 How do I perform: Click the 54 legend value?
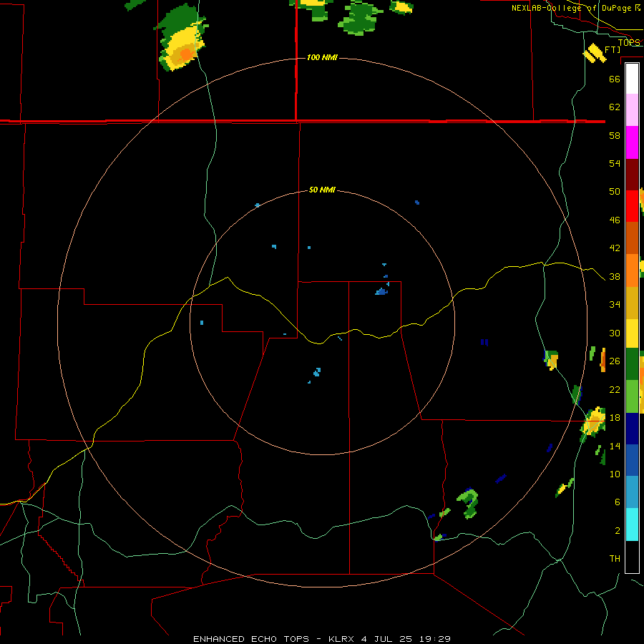tap(615, 163)
